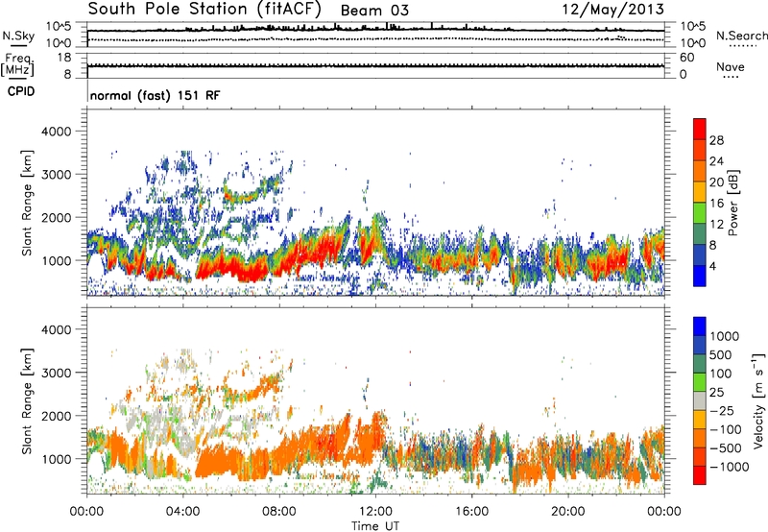This screenshot has height=532, width=768.
Task: Click the "-1000" label on Velocity colorbar
Action: [x=730, y=467]
